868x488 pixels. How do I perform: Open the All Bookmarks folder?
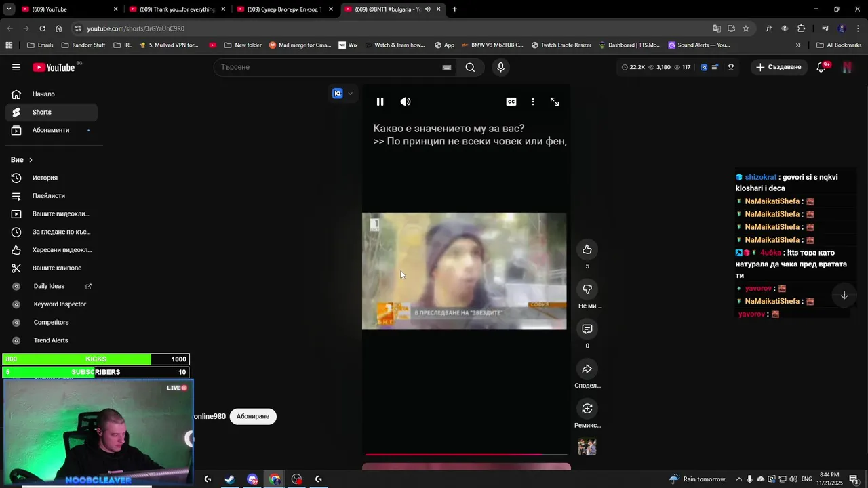coord(839,45)
